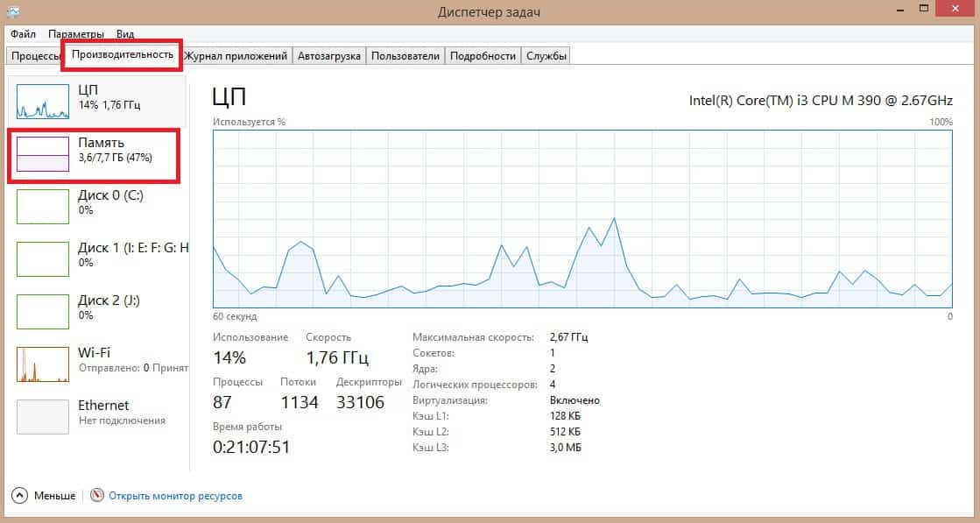The width and height of the screenshot is (980, 523).
Task: Click the Task Manager title bar icon
Action: 13,11
